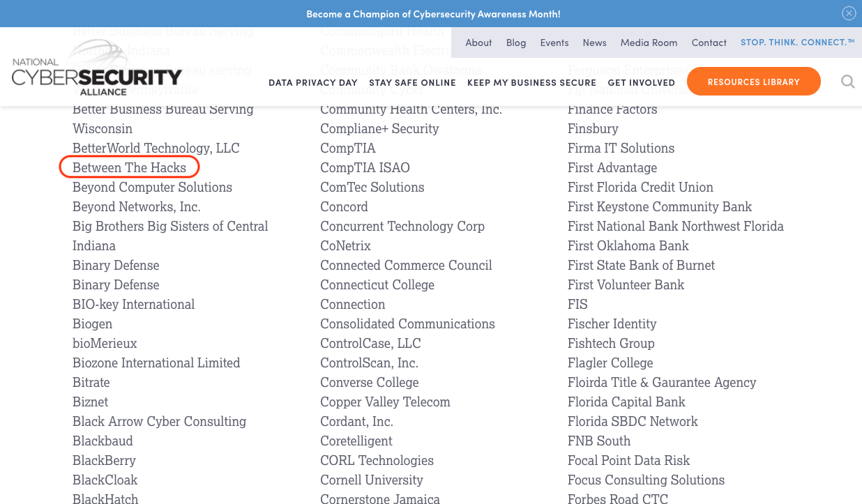Screen dimensions: 862x504
Task: Select 'Consolidated Communications' entry
Action: tap(407, 323)
